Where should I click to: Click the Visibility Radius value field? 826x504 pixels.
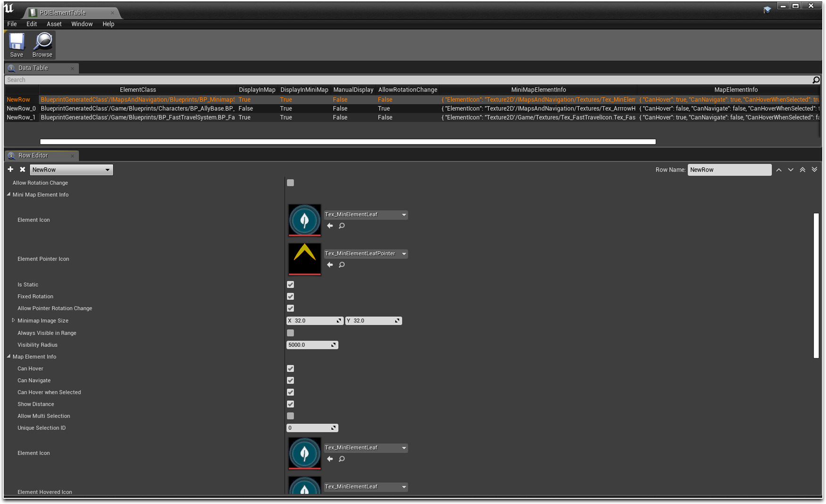click(x=309, y=345)
